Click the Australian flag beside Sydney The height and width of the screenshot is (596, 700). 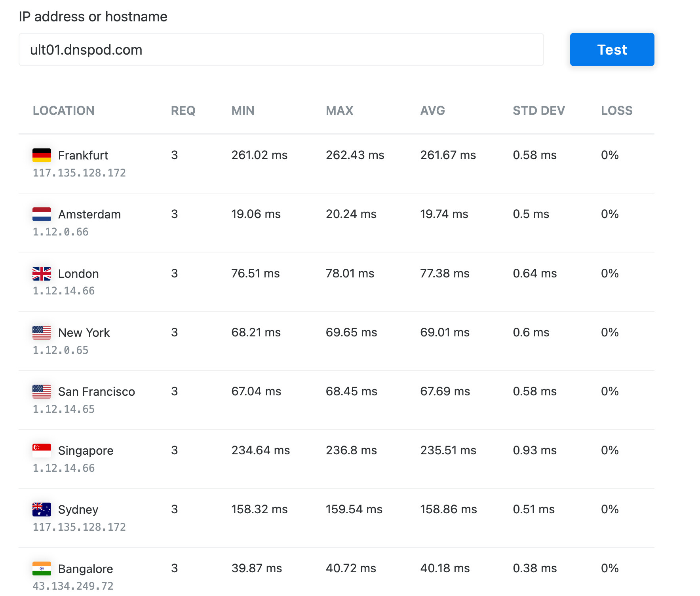point(42,509)
